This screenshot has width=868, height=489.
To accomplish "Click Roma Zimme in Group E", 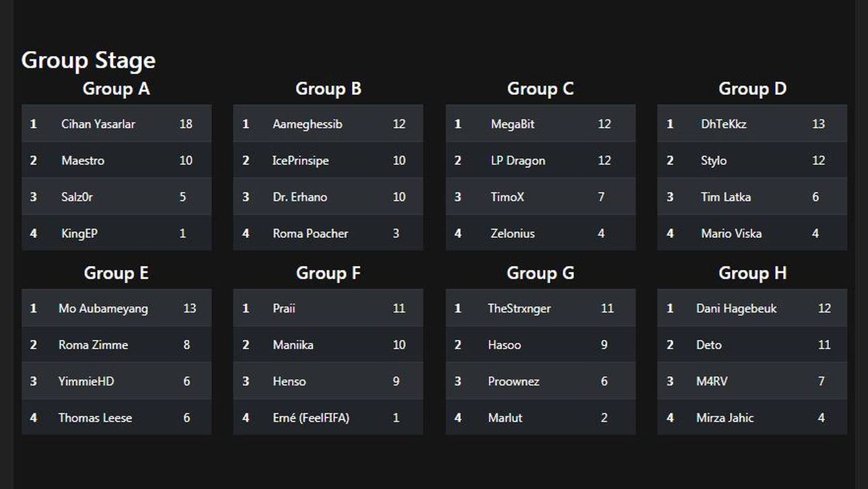I will point(93,345).
